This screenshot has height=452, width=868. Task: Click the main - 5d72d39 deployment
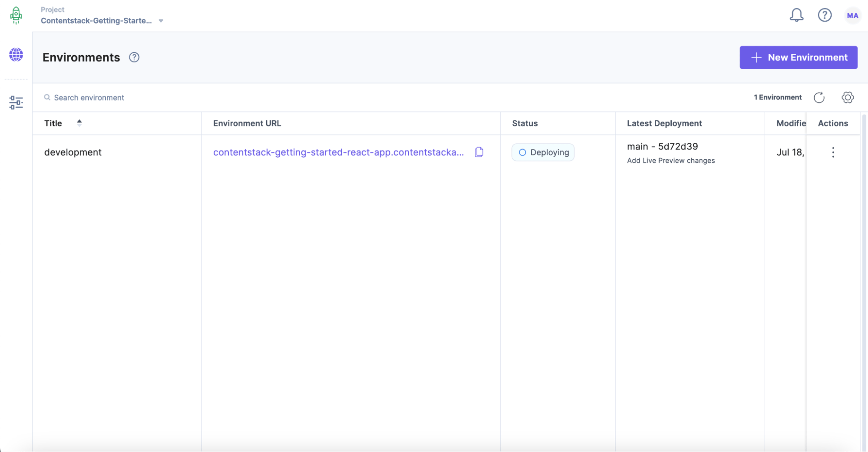click(x=662, y=147)
